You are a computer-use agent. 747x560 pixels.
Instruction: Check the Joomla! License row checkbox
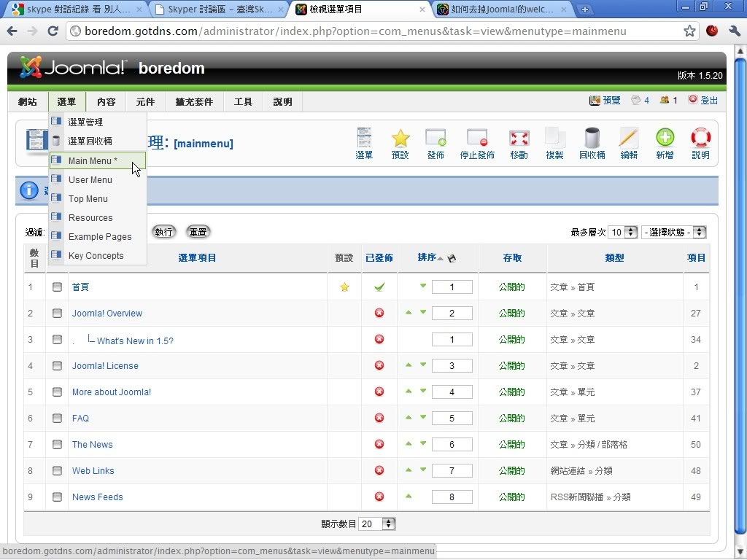point(57,366)
